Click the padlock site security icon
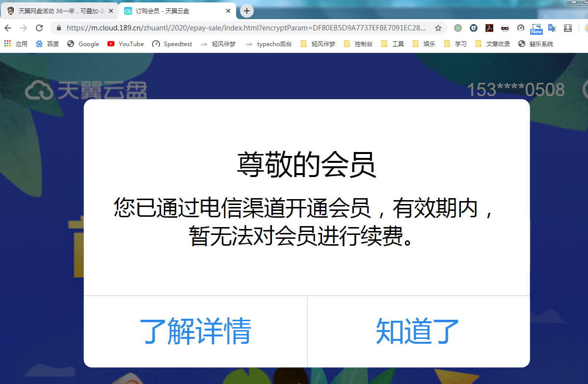The width and height of the screenshot is (588, 384). [59, 28]
